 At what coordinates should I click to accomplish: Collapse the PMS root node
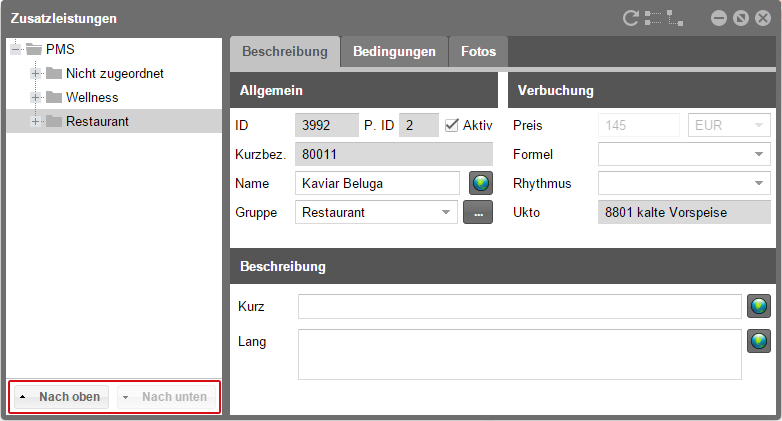15,50
